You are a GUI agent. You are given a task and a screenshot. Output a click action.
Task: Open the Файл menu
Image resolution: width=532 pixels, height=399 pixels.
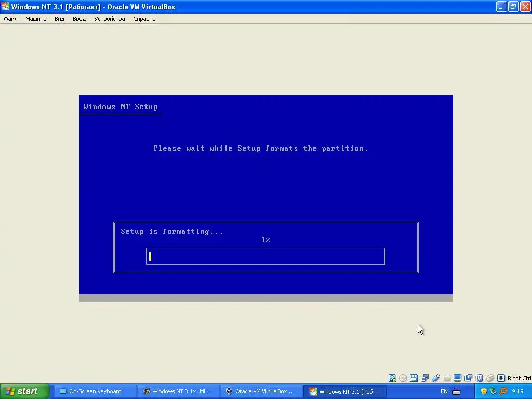coord(10,19)
